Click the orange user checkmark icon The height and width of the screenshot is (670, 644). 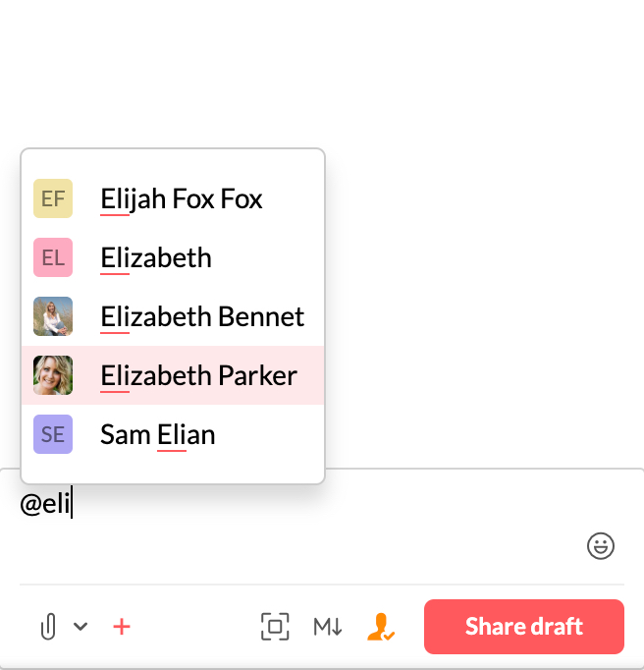pos(381,627)
